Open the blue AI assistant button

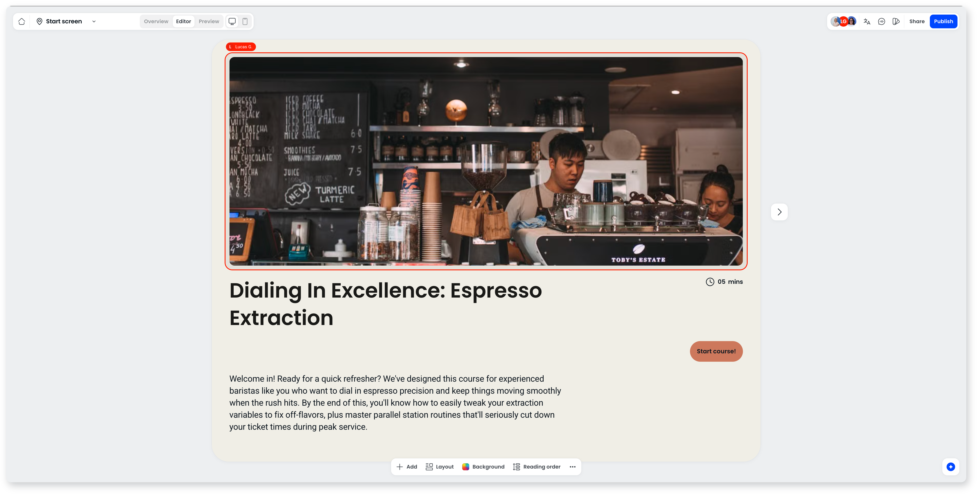951,467
